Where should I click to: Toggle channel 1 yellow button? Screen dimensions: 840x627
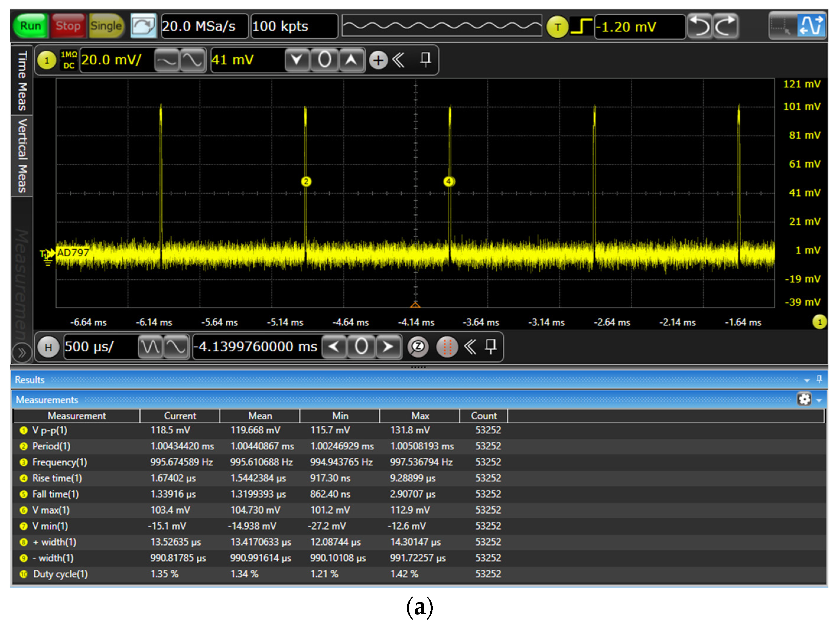pyautogui.click(x=47, y=60)
